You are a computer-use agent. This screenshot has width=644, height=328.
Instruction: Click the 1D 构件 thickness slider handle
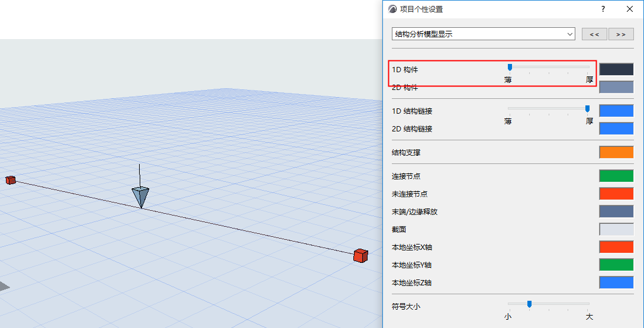coord(510,67)
